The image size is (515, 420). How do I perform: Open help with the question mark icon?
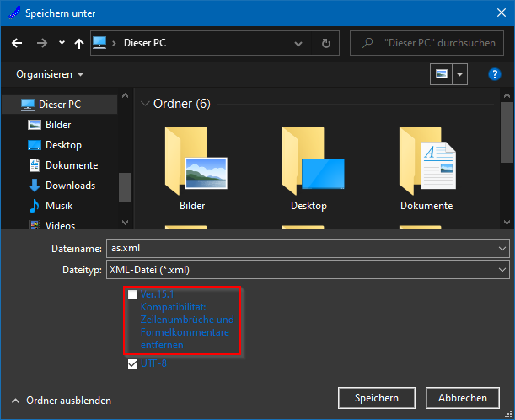(x=495, y=74)
